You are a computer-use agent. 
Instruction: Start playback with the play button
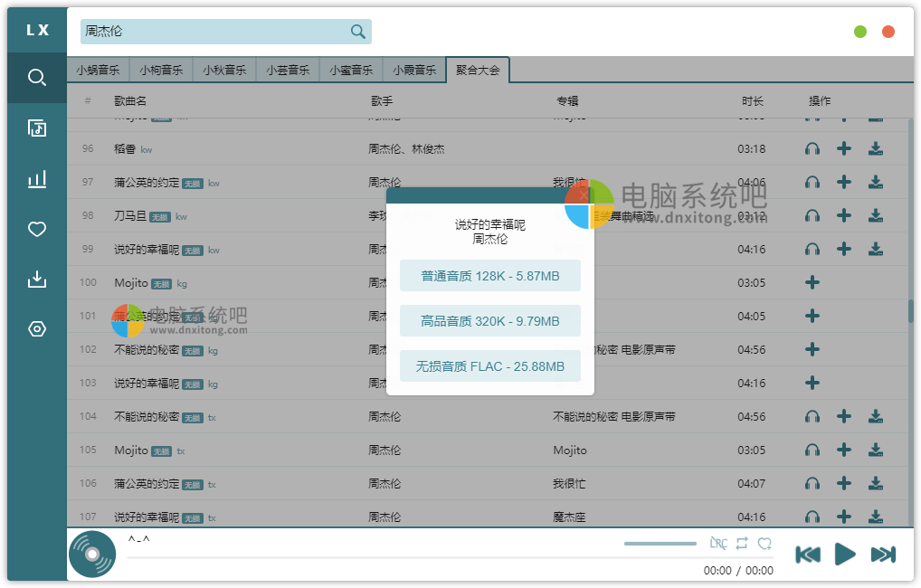click(x=845, y=555)
